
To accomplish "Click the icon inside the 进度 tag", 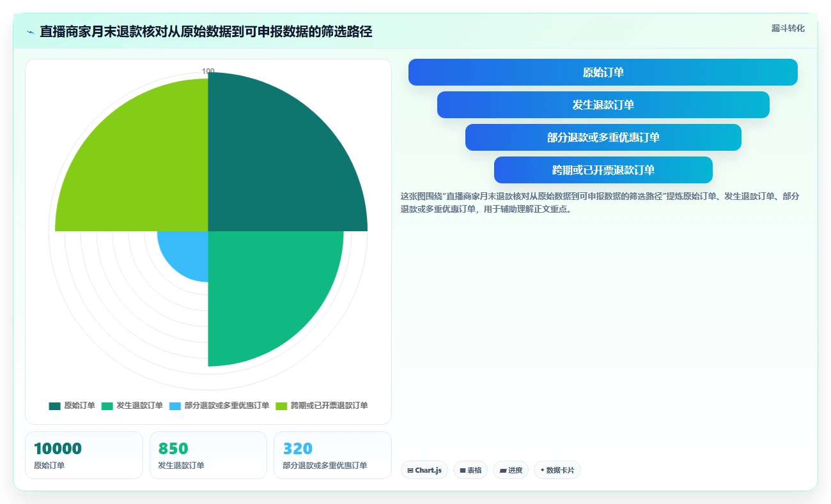I will (503, 470).
